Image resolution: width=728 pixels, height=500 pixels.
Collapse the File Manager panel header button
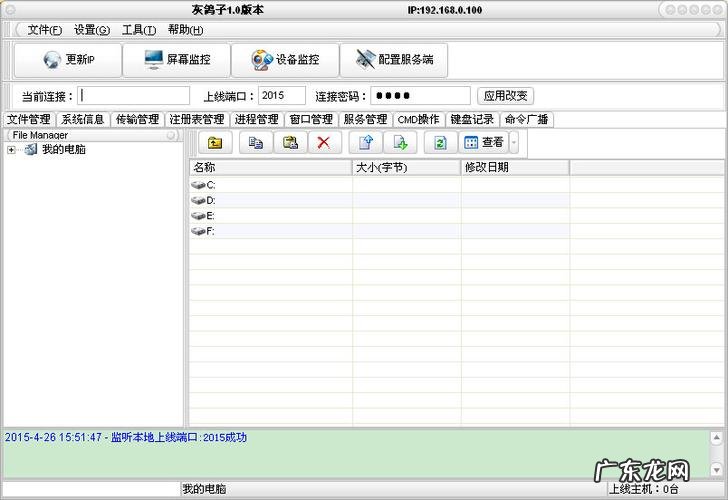click(x=171, y=135)
